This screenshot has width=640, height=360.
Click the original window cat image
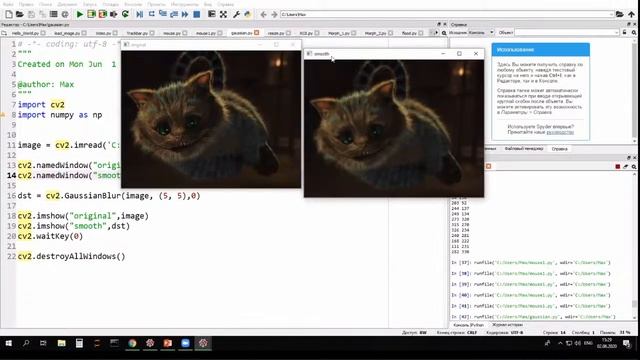tap(211, 119)
